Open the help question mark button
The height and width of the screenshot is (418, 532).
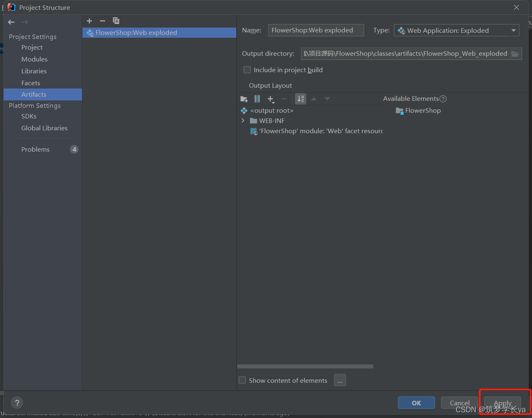tap(17, 403)
